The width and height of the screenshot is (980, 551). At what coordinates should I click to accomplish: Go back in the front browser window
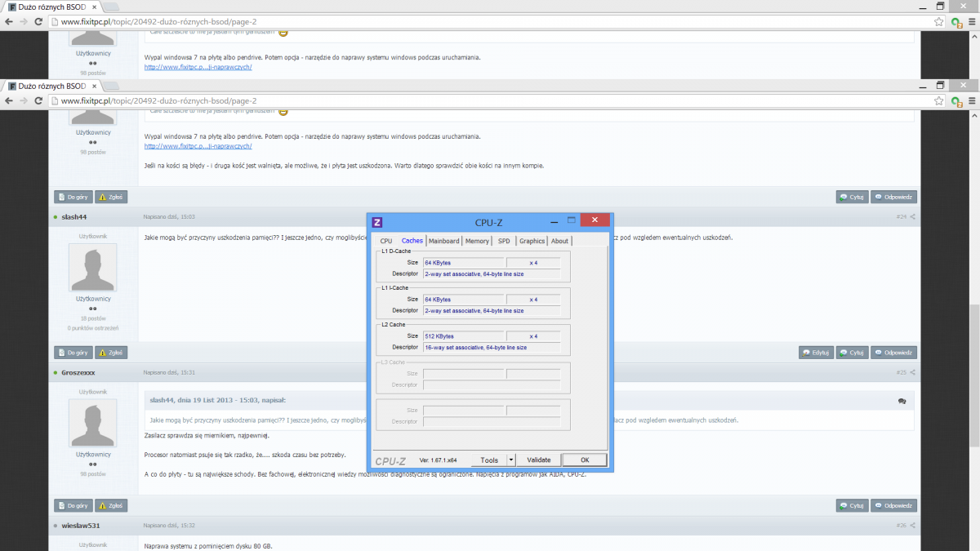coord(9,100)
